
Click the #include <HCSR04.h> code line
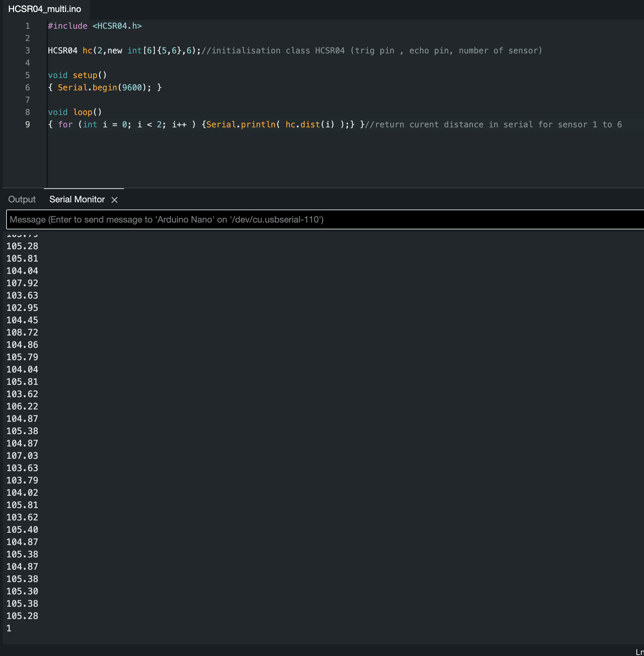[x=95, y=26]
